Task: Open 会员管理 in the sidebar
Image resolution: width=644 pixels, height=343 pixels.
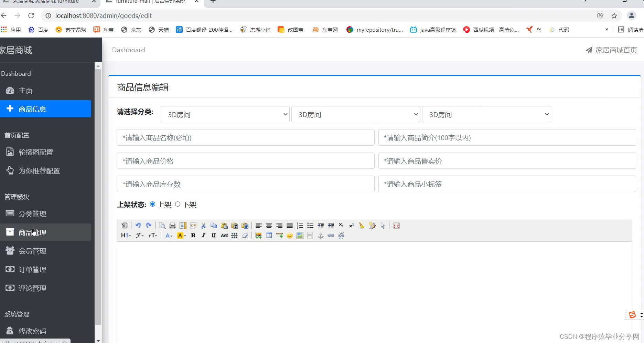Action: coord(45,251)
